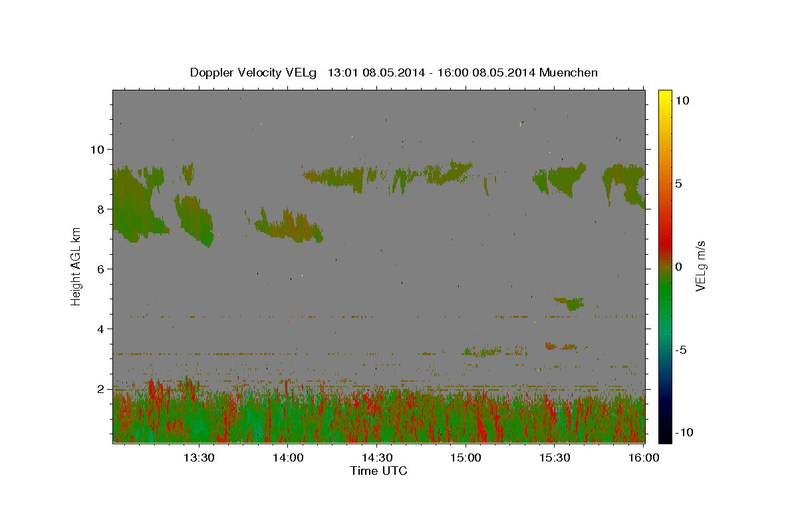Click the colorbar value 0 label
Viewport: 798px width, 532px height.
coord(678,267)
